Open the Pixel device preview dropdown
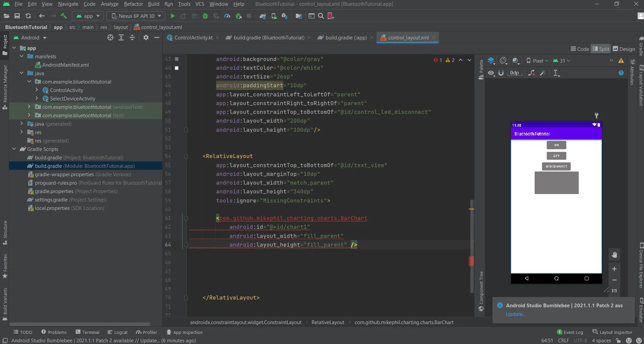The image size is (644, 344). 537,61
